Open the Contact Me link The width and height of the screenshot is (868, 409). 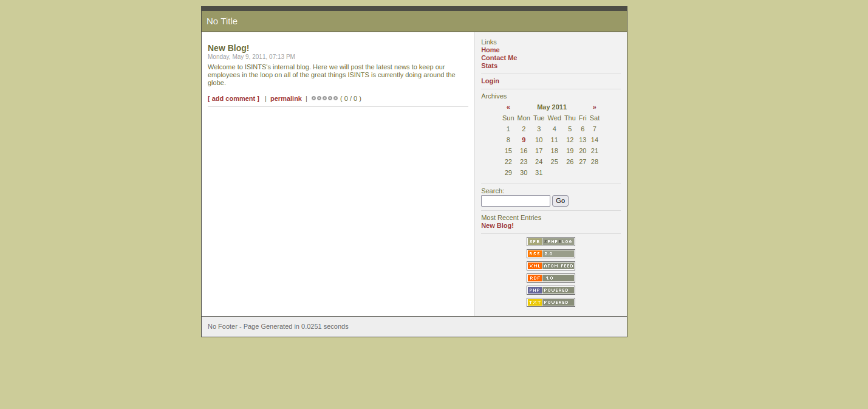click(499, 58)
